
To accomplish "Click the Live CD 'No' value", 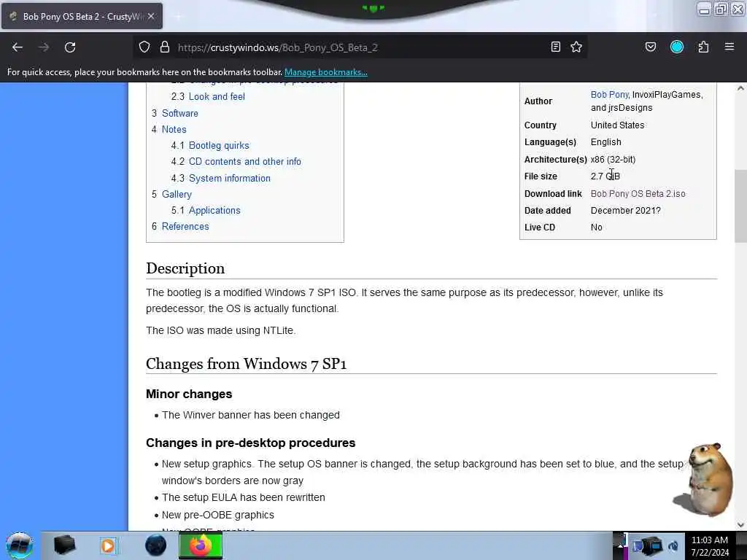I will pos(597,227).
